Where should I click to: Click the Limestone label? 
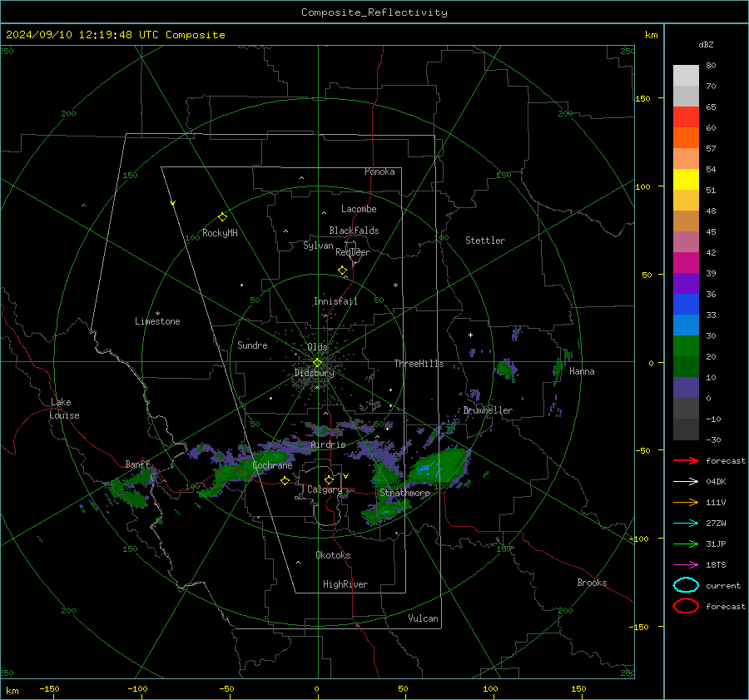click(157, 321)
